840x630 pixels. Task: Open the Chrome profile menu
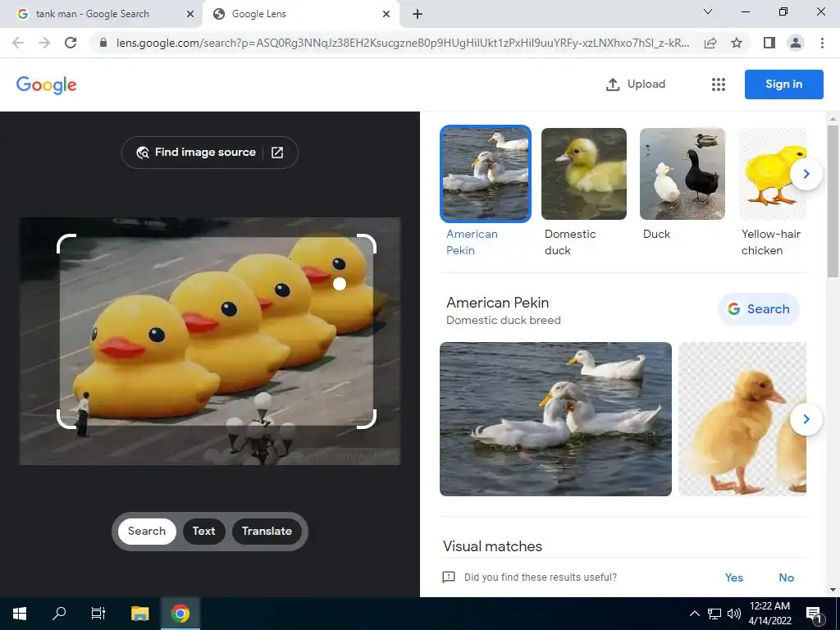tap(796, 43)
